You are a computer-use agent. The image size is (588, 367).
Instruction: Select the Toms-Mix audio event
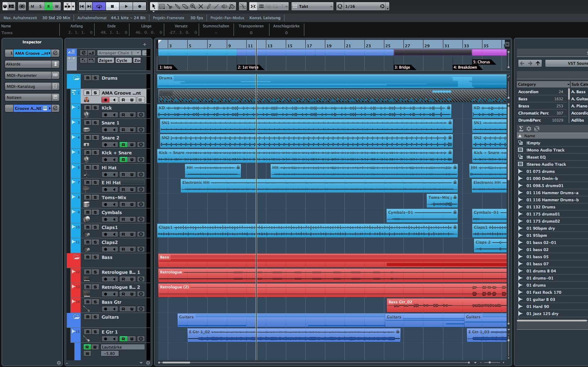tap(442, 201)
